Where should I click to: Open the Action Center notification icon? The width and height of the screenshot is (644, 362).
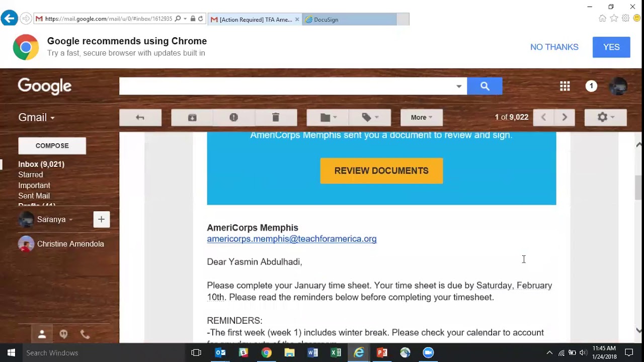[629, 353]
